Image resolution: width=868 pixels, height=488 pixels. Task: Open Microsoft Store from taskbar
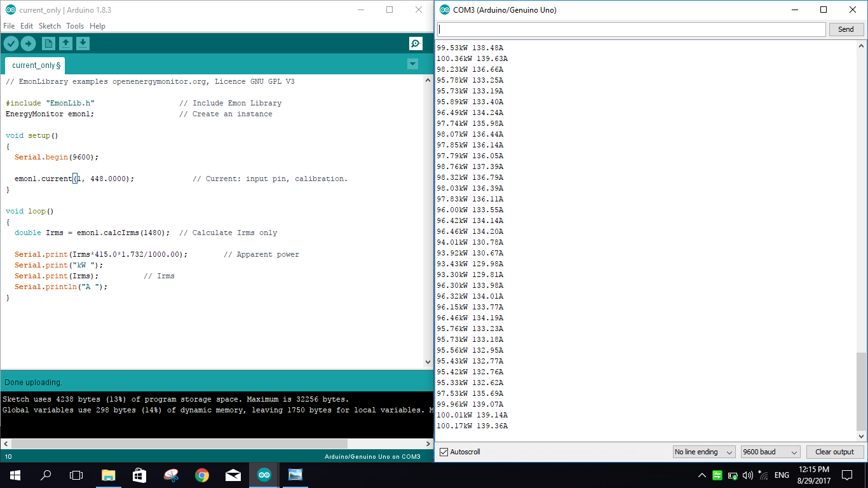pyautogui.click(x=140, y=475)
